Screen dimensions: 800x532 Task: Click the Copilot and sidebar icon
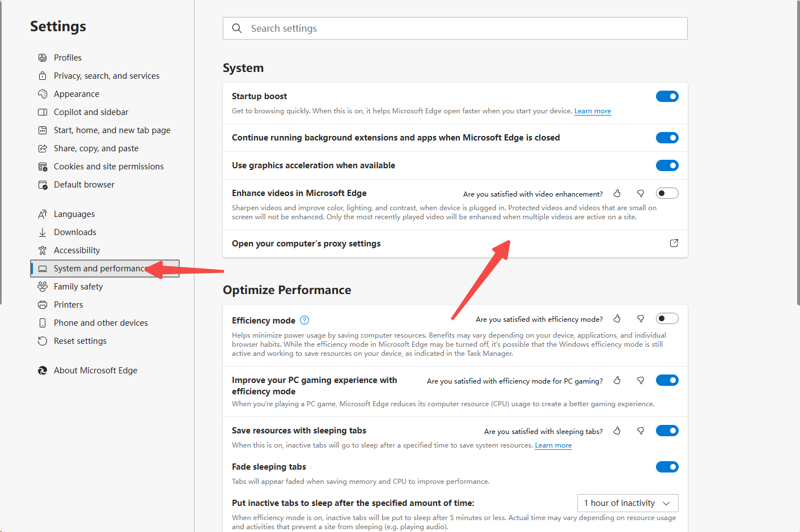tap(43, 112)
